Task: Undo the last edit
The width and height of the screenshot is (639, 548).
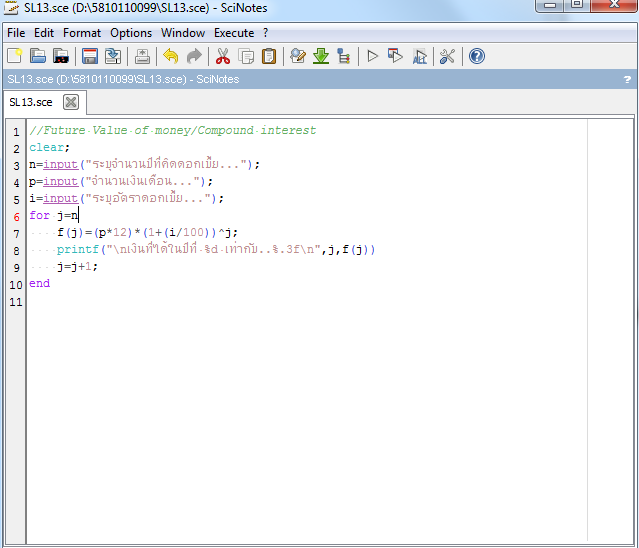Action: 171,56
